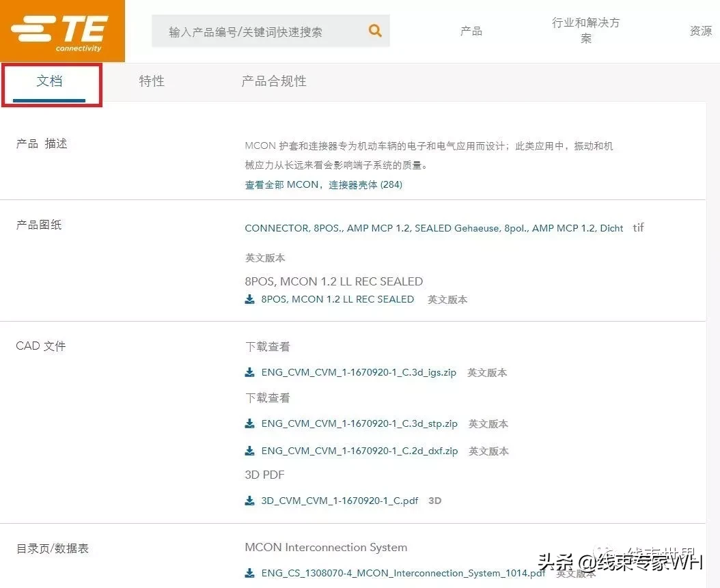
Task: Click the 3D PDF heading text
Action: (264, 475)
